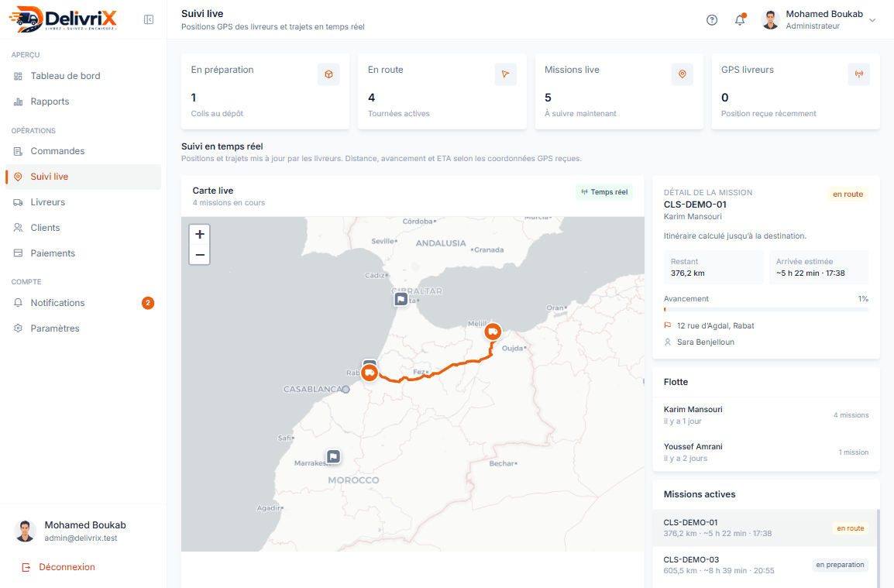Navigate to Clients

click(x=83, y=228)
